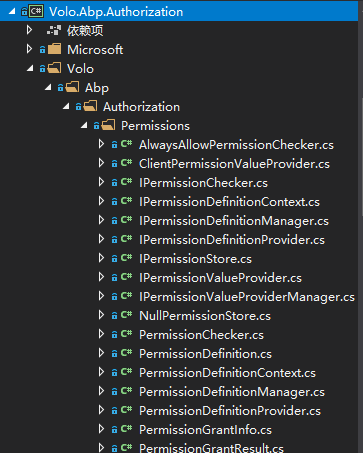Click the C# file icon of IPermissionChecker.cs

point(126,182)
